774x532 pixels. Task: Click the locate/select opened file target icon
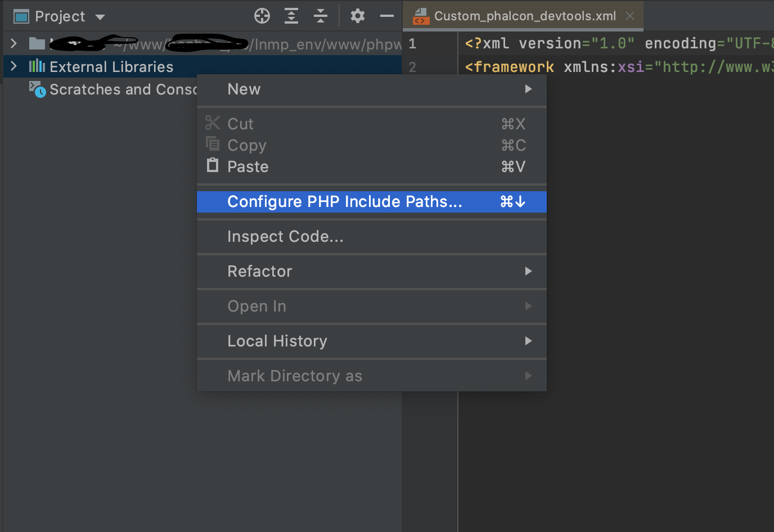pos(262,16)
